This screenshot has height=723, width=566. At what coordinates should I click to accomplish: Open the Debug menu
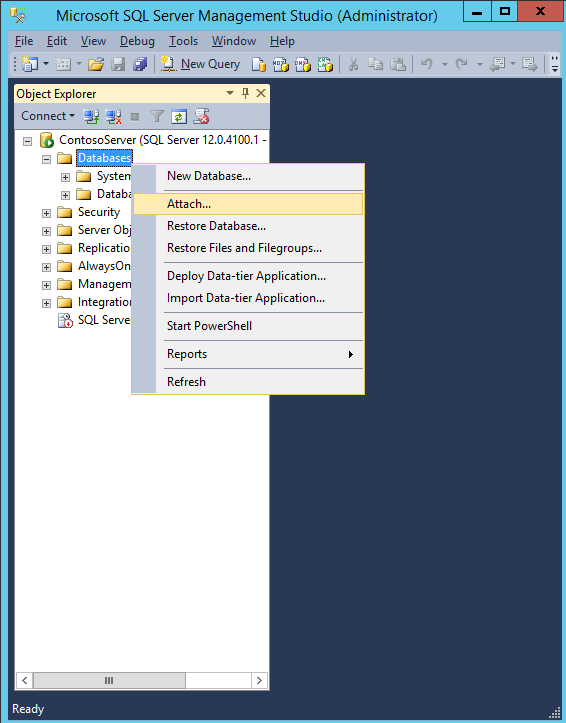coord(137,41)
